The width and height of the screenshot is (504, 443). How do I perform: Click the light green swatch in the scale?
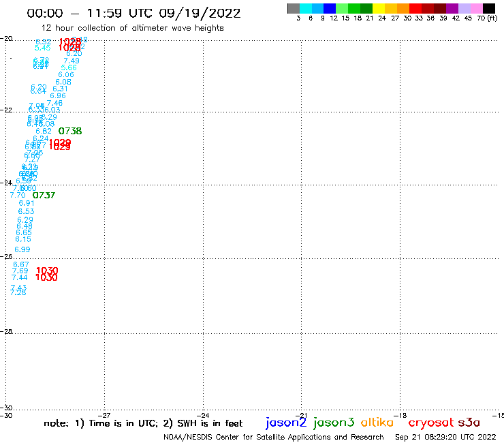pyautogui.click(x=342, y=8)
